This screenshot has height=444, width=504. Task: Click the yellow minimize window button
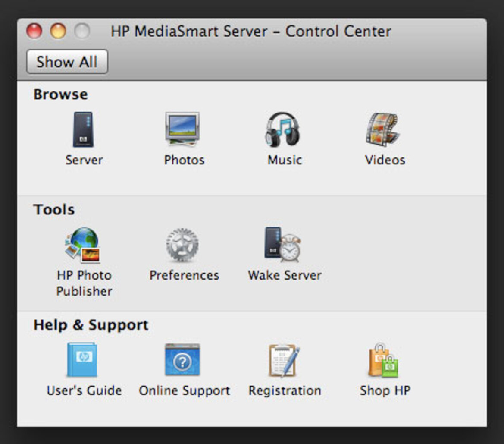(x=58, y=31)
